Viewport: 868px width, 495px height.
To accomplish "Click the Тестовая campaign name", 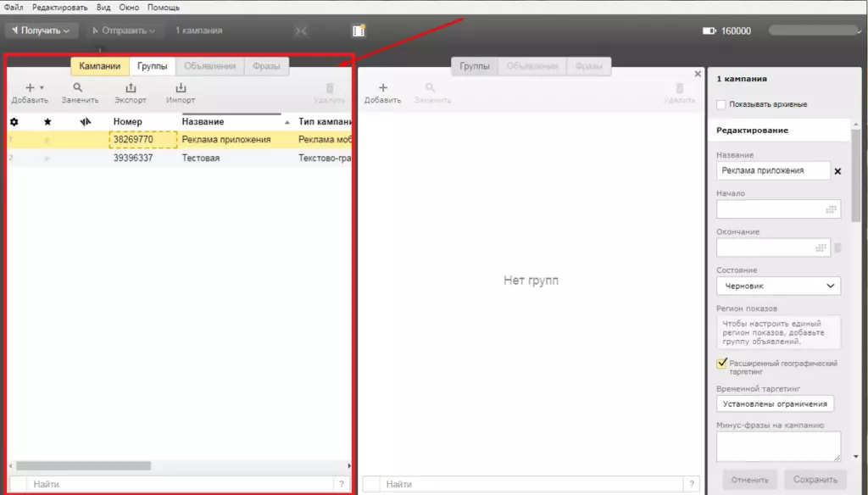I will coord(201,158).
